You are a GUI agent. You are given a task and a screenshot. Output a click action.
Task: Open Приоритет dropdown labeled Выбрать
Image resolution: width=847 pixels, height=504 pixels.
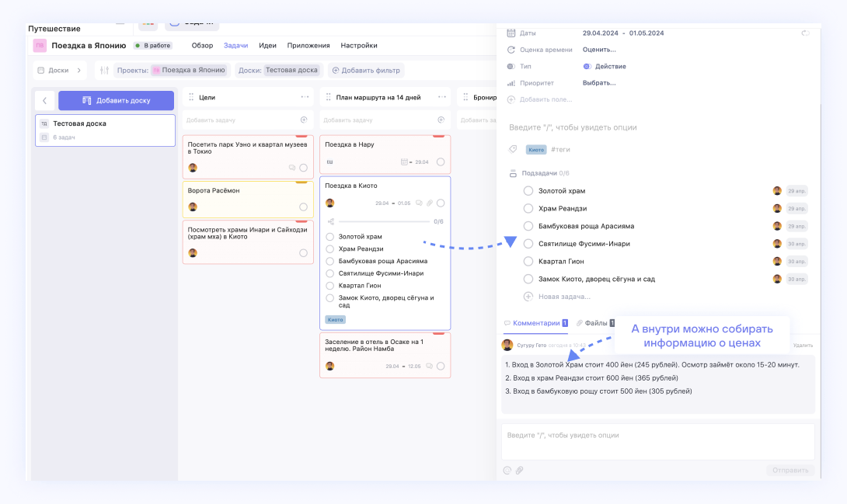click(x=599, y=83)
